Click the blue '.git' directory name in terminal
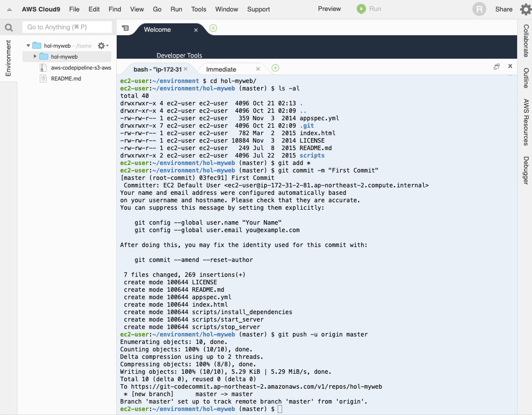Screen dimensions: 532x415 tap(306, 126)
